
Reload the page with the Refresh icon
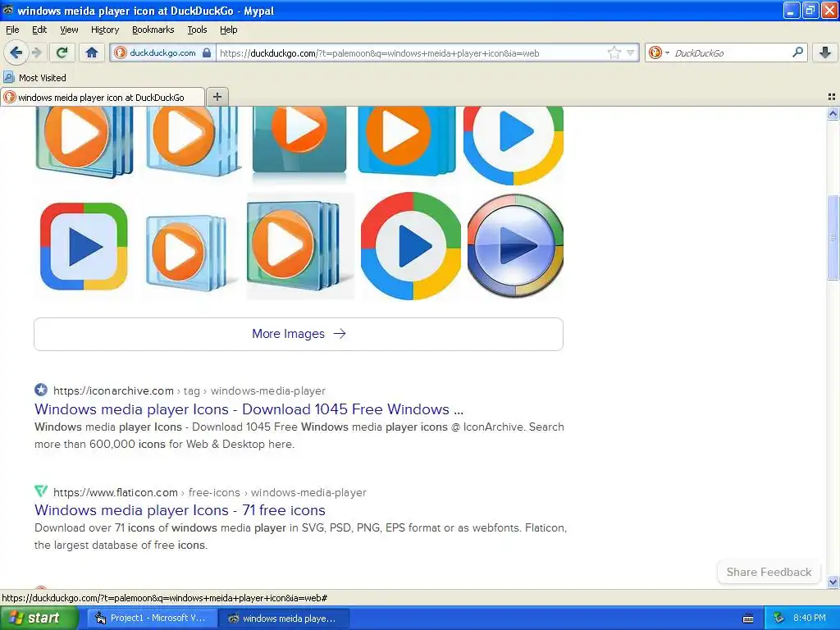[62, 52]
